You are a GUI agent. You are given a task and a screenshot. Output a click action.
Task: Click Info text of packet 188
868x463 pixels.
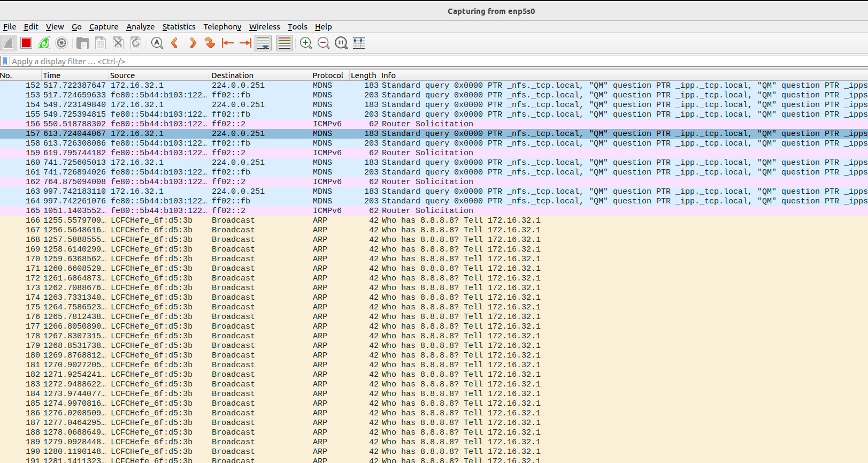(x=461, y=432)
